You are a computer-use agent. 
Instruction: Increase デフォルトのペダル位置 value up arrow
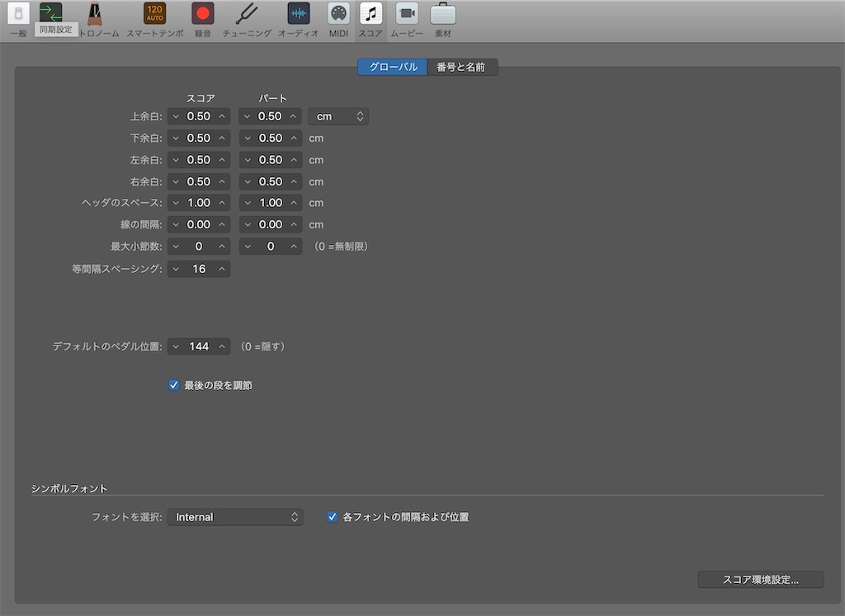(x=221, y=347)
